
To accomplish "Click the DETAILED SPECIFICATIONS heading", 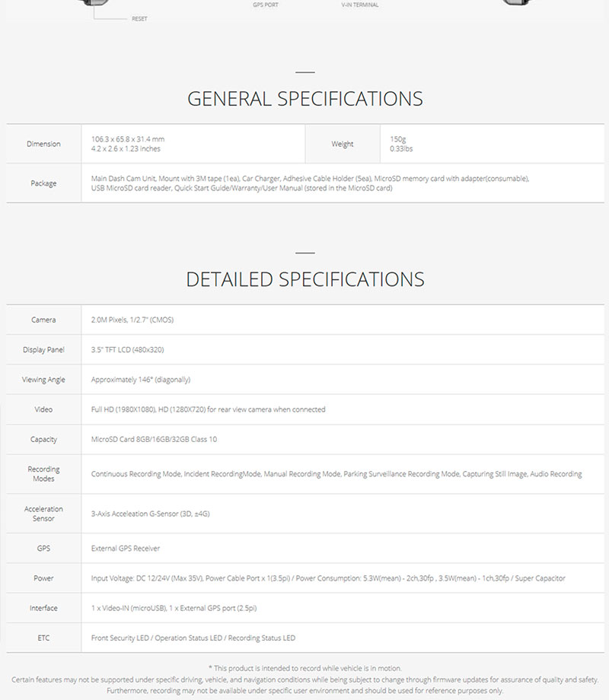I will click(x=304, y=278).
